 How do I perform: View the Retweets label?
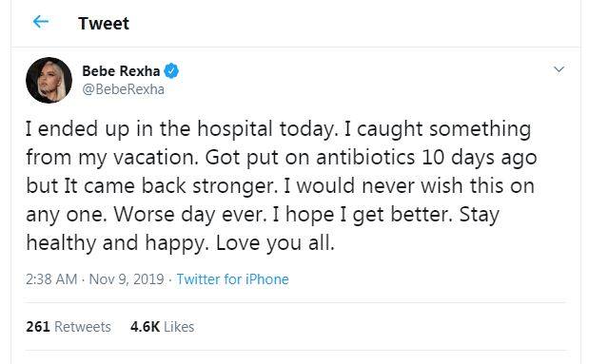pos(83,327)
